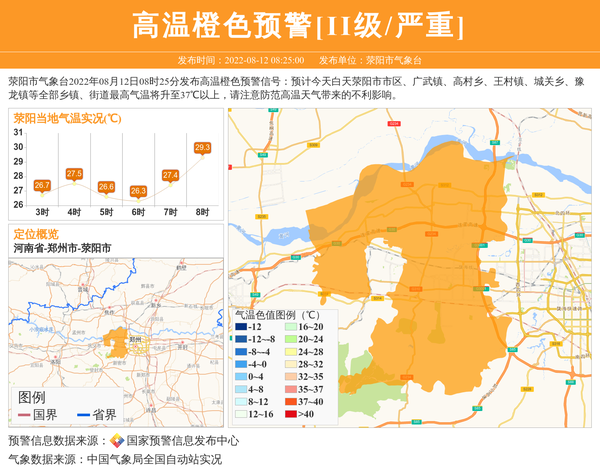Select the 26.3 data point at 6时
The image size is (600, 471).
pyautogui.click(x=138, y=191)
